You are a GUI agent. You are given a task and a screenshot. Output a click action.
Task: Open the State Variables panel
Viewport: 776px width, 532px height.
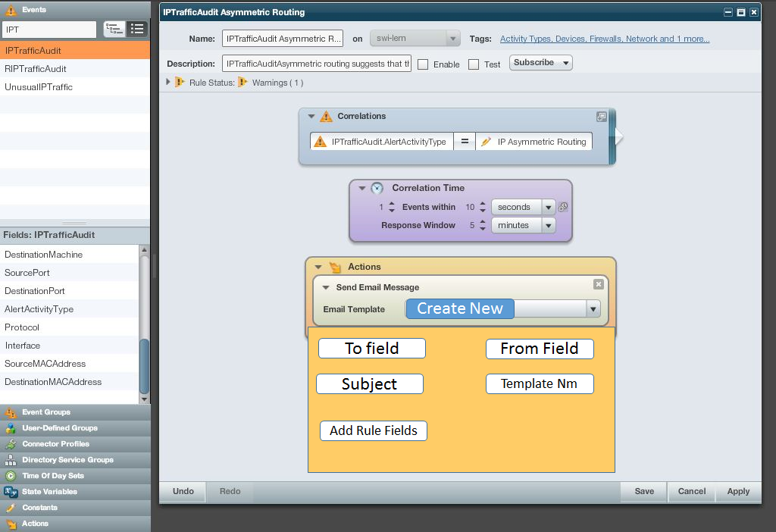[75, 491]
